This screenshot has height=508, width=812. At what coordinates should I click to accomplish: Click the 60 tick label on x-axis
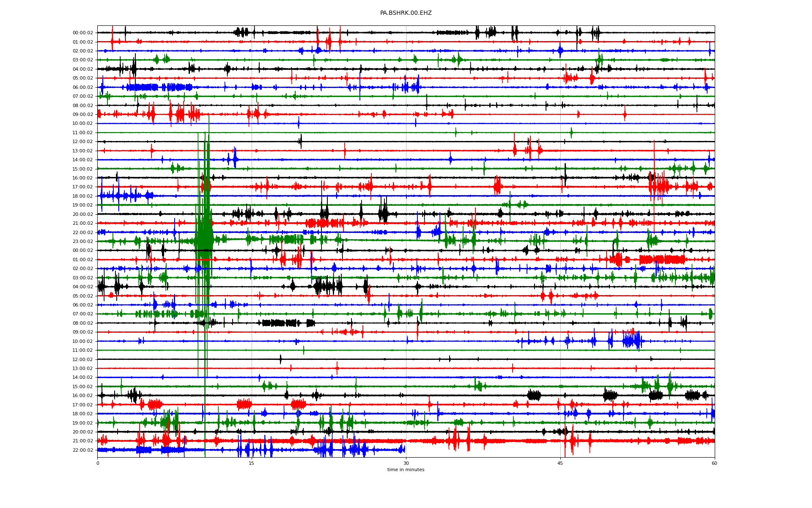click(x=714, y=463)
